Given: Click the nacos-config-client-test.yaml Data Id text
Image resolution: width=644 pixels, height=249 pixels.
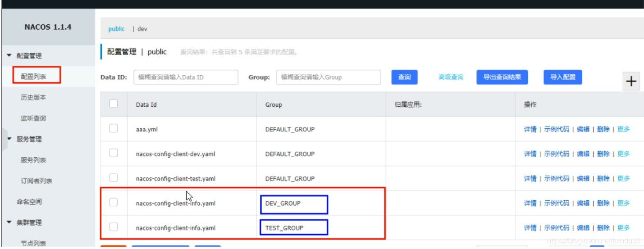Looking at the screenshot, I should 176,179.
